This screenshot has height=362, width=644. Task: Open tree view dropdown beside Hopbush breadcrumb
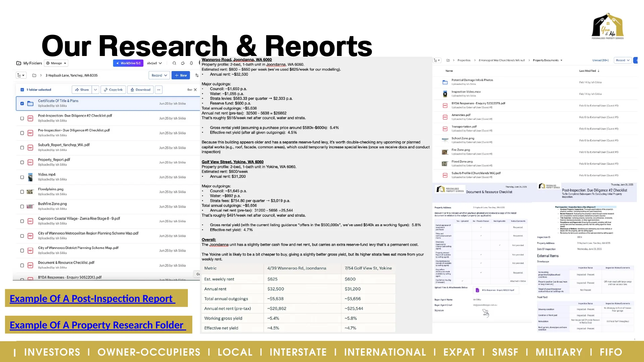(21, 75)
